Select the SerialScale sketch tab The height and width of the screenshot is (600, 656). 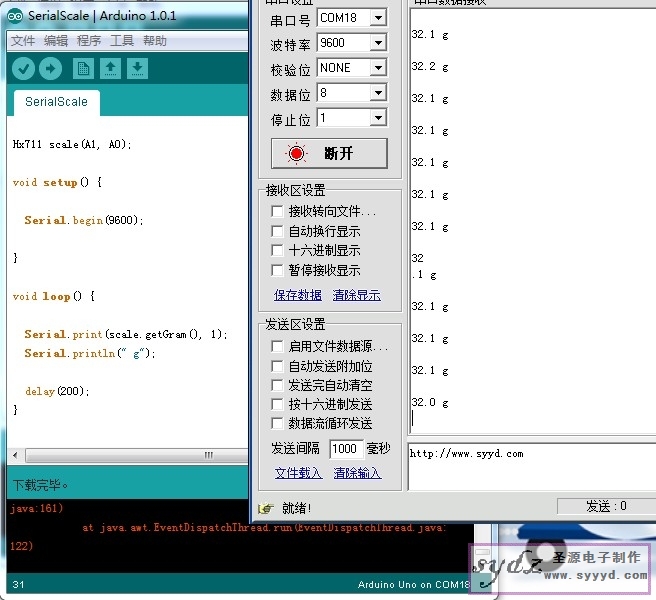coord(56,102)
